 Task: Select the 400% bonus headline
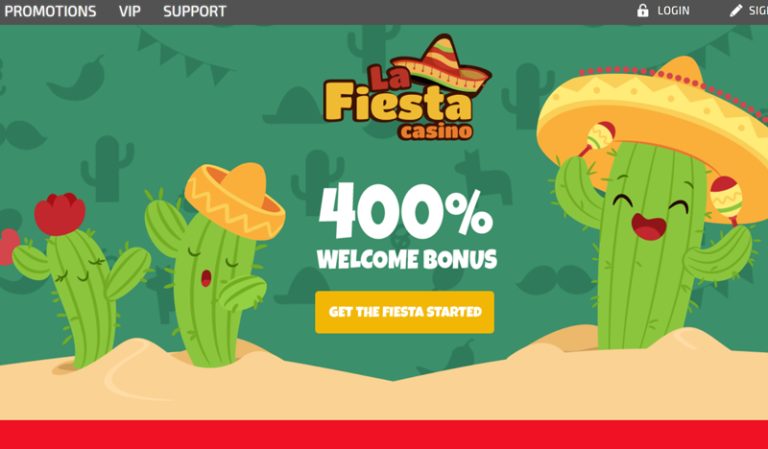406,211
